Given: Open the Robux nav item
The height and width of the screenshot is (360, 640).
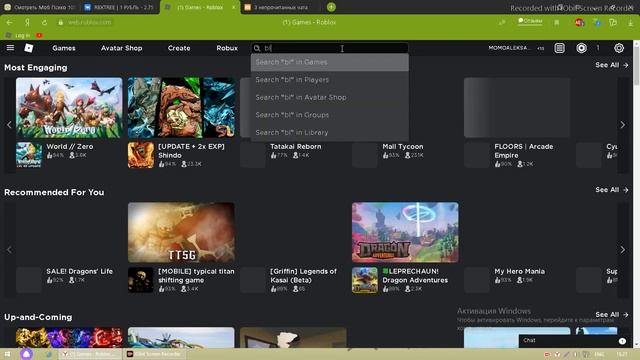Looking at the screenshot, I should coord(227,48).
